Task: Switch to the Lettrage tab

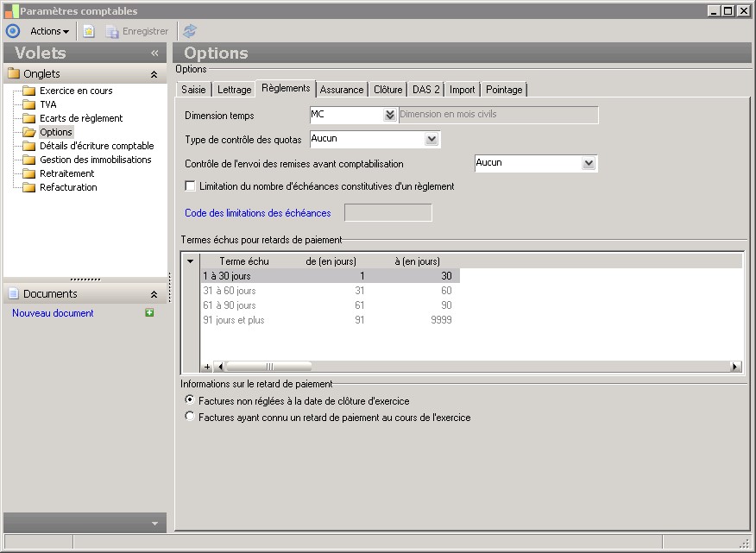Action: pos(234,90)
